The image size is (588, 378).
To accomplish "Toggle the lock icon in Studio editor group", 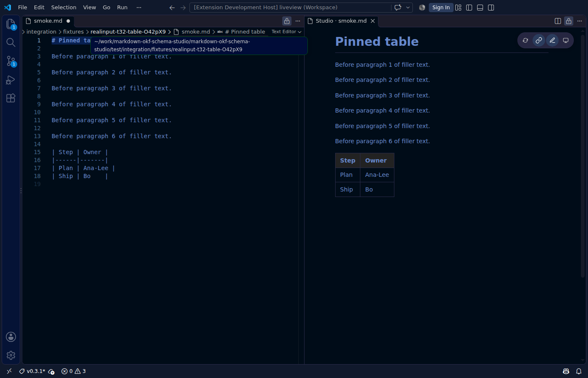I will (x=569, y=21).
